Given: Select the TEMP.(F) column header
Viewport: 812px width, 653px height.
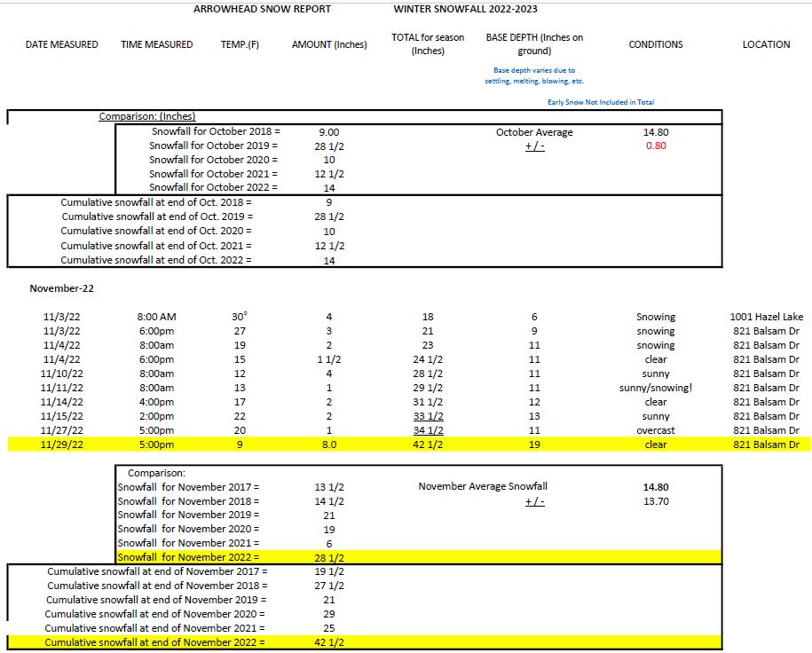Looking at the screenshot, I should [x=240, y=44].
